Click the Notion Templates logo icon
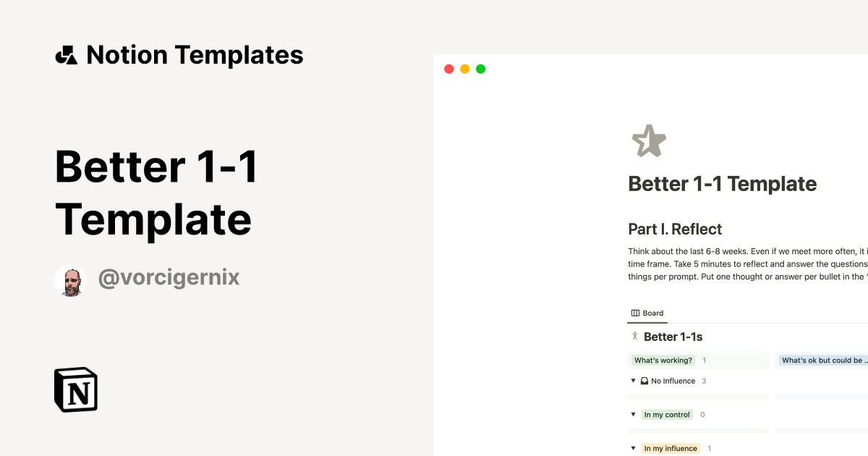 (67, 54)
